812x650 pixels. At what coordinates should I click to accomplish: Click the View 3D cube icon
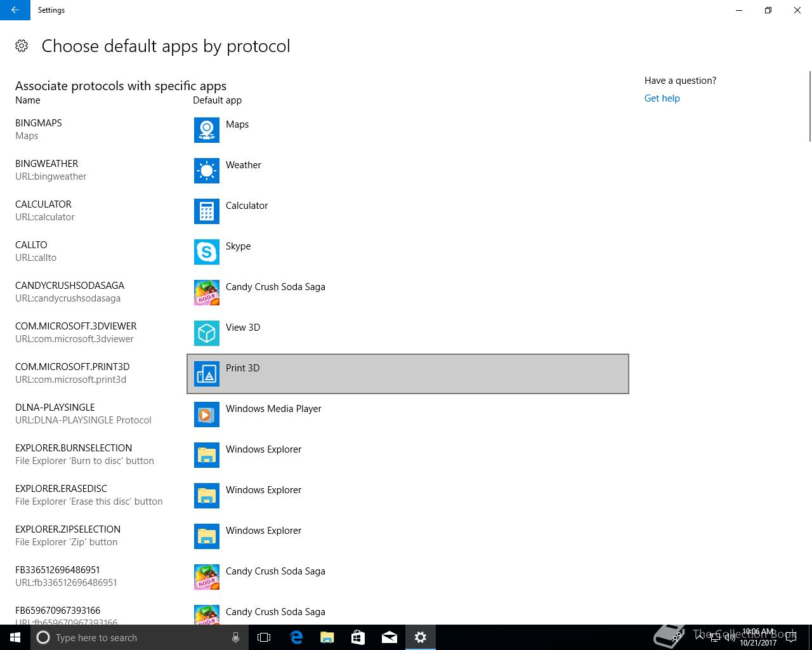[x=207, y=333]
